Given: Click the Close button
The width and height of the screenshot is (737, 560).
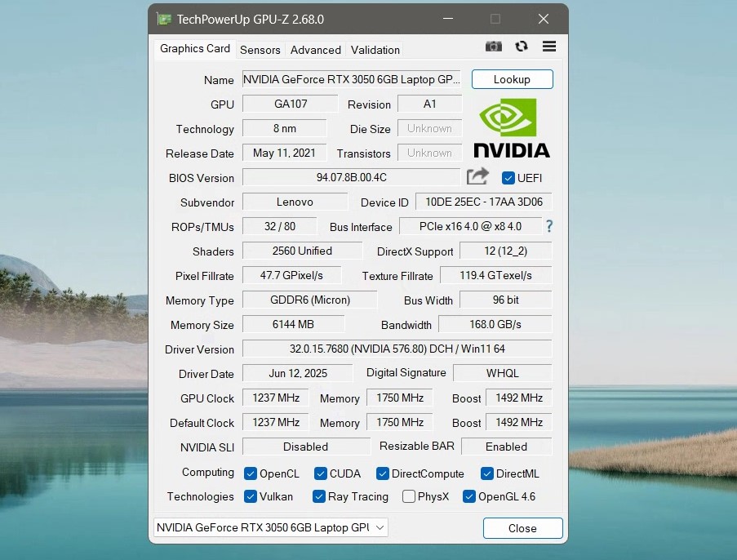Looking at the screenshot, I should click(x=522, y=528).
